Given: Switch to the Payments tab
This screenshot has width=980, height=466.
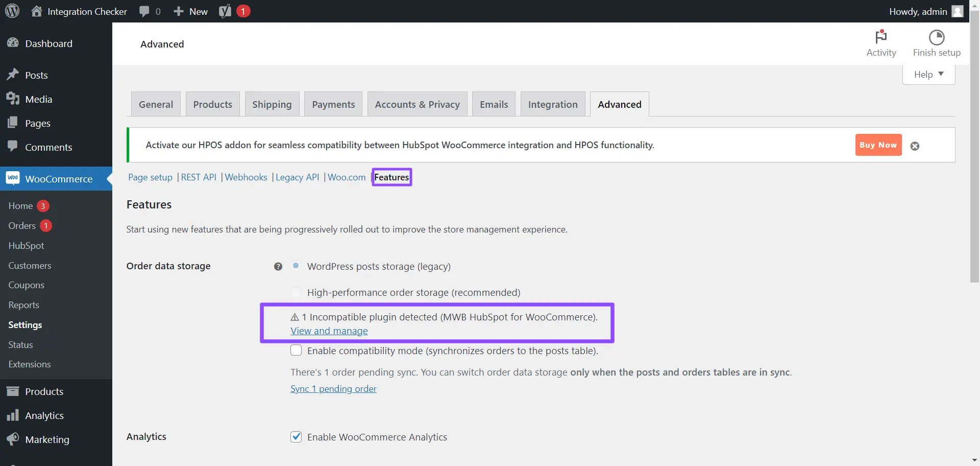Looking at the screenshot, I should [333, 104].
